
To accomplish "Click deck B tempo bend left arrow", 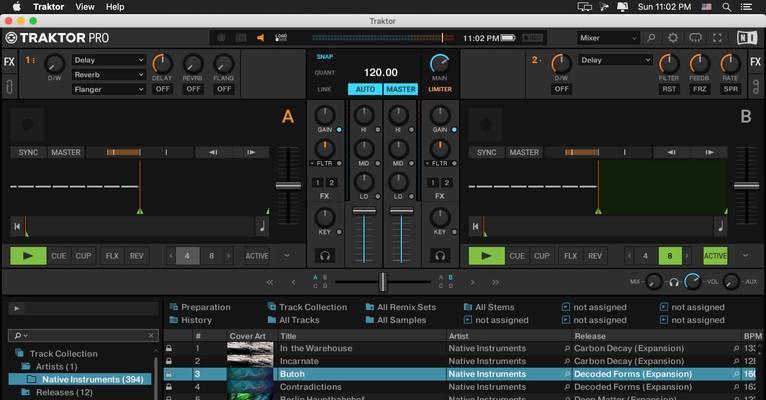I will pyautogui.click(x=672, y=152).
